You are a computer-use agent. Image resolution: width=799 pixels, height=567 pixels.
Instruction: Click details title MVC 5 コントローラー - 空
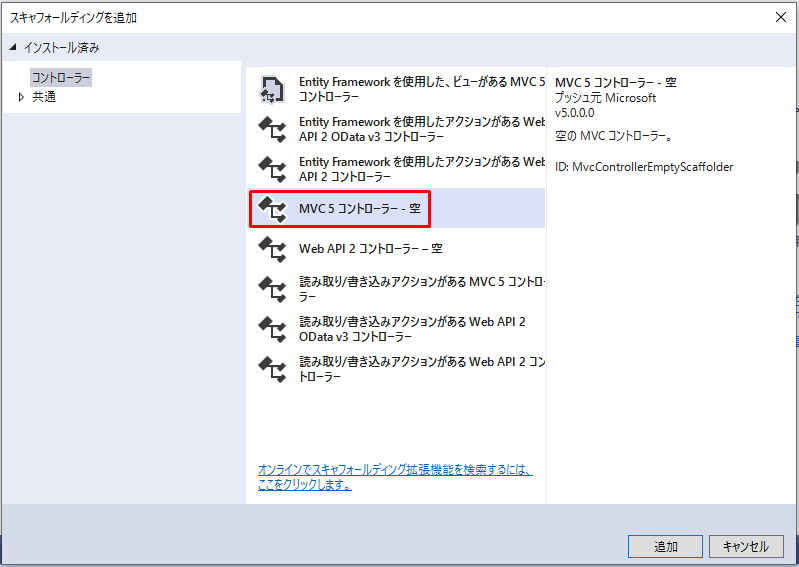(x=616, y=82)
